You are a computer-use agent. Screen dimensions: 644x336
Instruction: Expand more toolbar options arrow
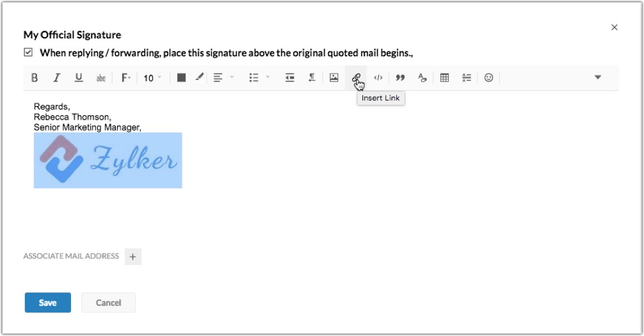(598, 77)
